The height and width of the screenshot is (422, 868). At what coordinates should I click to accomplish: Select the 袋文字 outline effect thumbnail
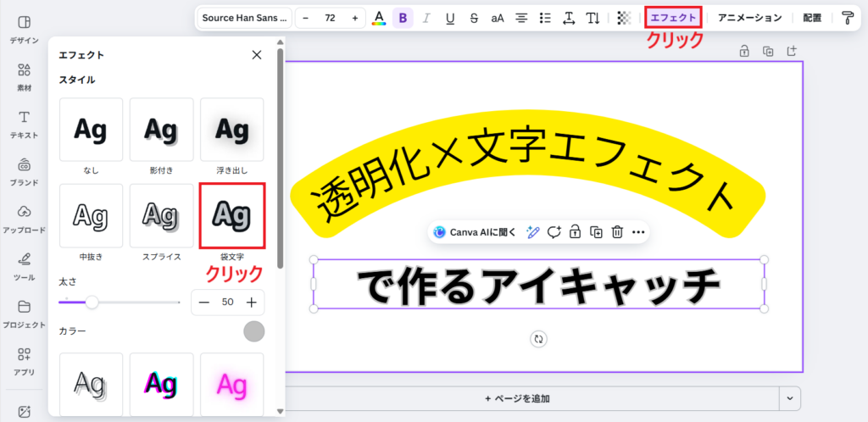231,214
